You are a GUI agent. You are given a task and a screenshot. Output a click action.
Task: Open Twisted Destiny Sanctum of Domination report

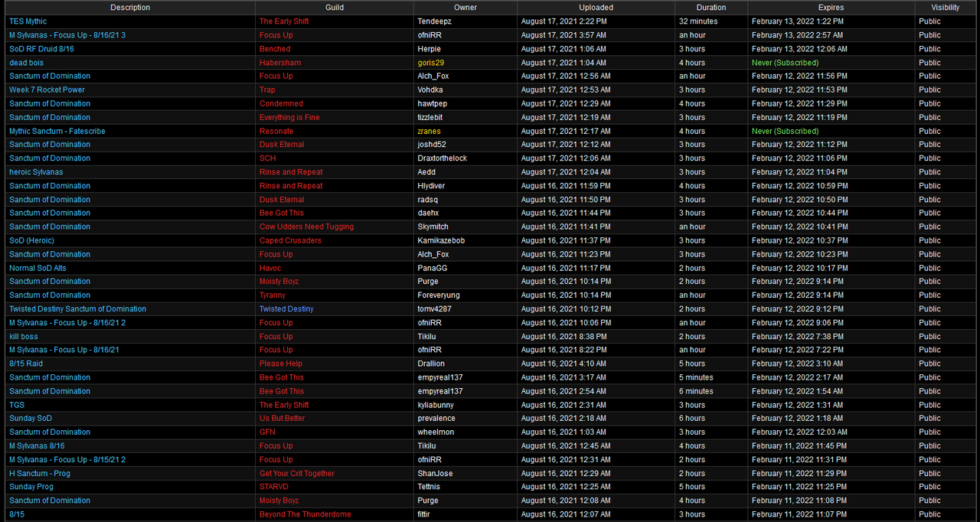click(77, 309)
